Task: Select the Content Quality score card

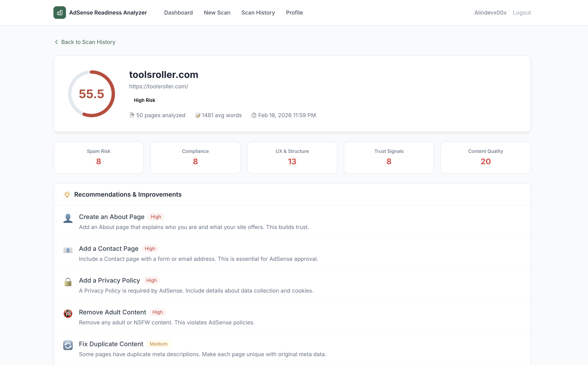Action: (x=485, y=157)
